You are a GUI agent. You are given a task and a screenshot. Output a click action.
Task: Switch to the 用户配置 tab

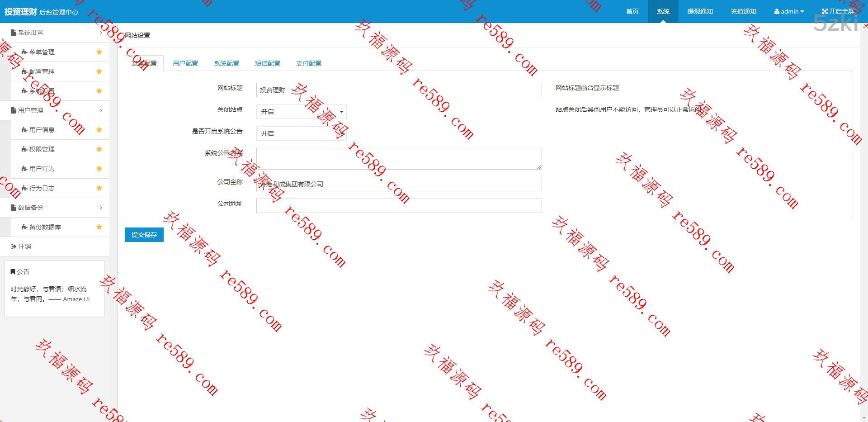click(x=185, y=63)
